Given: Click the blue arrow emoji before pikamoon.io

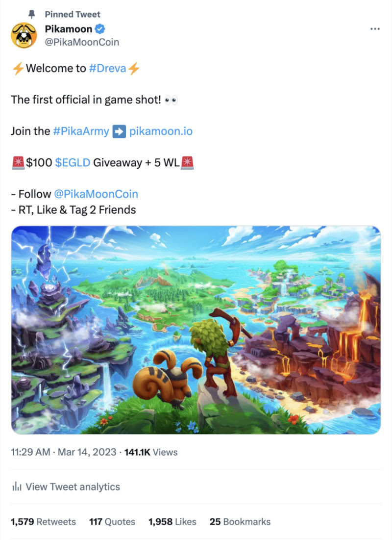Looking at the screenshot, I should pos(119,131).
